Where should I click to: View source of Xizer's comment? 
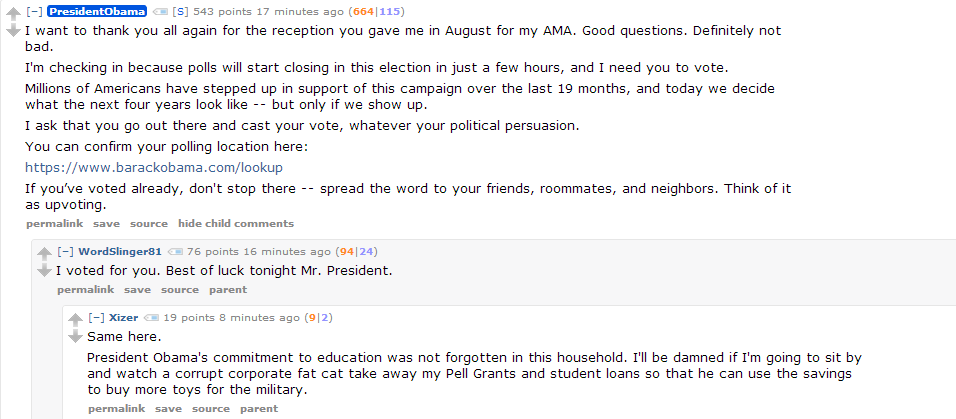[x=211, y=409]
